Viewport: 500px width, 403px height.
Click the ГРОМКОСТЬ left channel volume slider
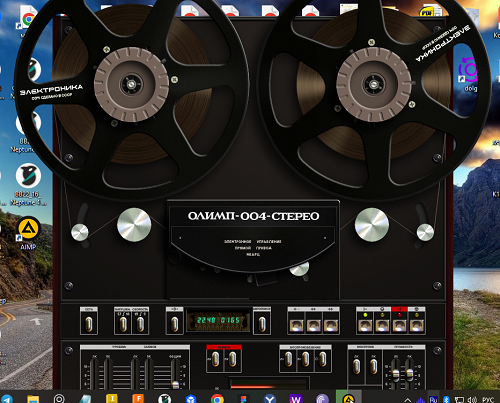click(x=396, y=375)
